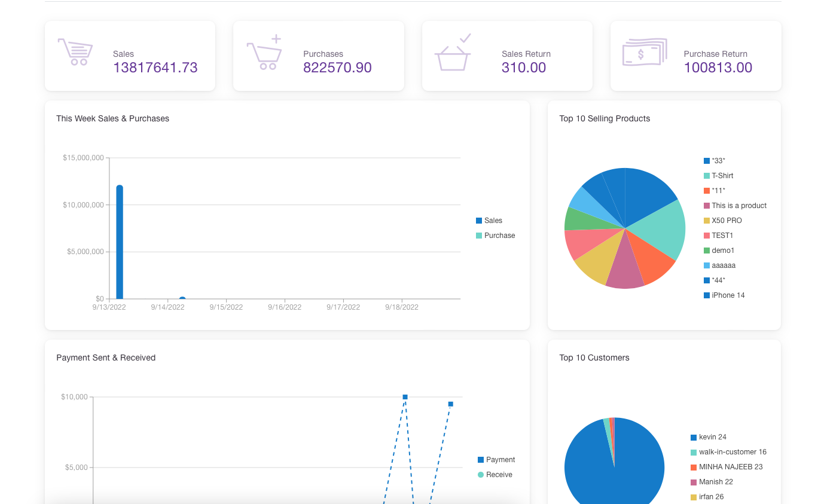
Task: Click the payment data point at $10,000
Action: [405, 397]
